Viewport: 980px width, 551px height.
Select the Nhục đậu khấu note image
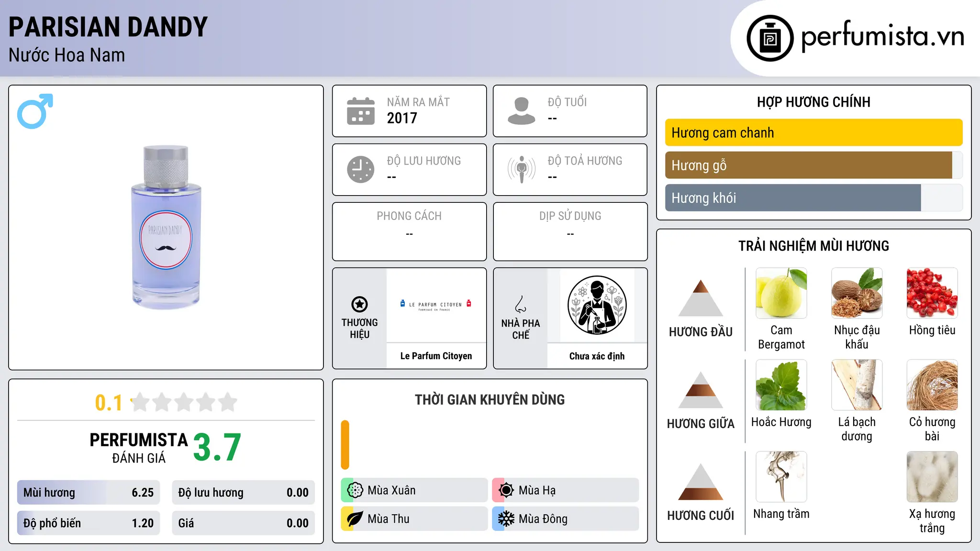pos(857,293)
